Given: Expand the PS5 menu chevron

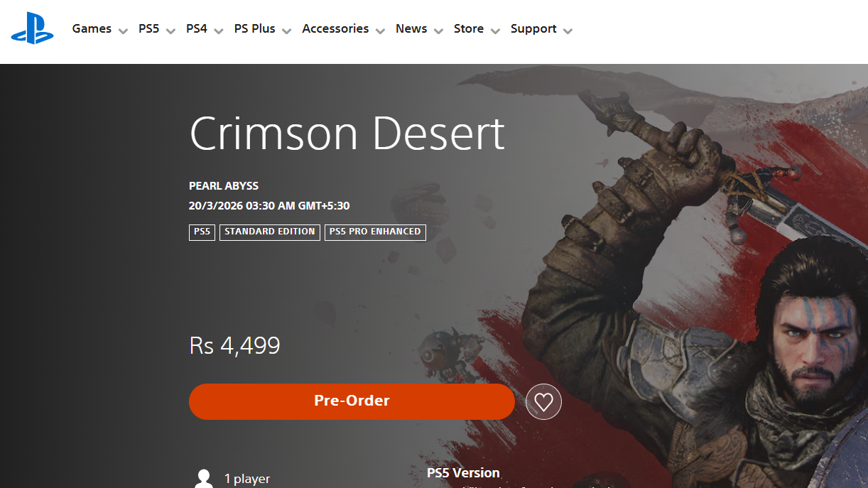Looking at the screenshot, I should pyautogui.click(x=170, y=31).
